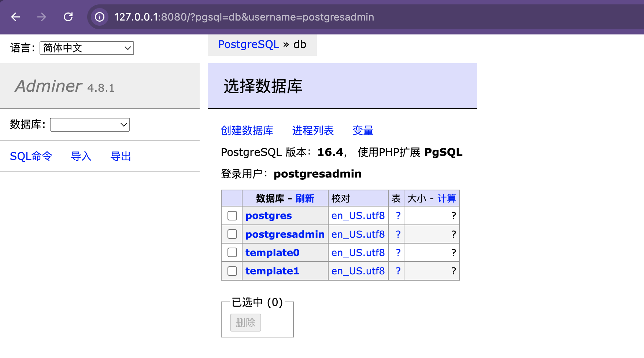
Task: Open the SQL命令 link
Action: (31, 156)
